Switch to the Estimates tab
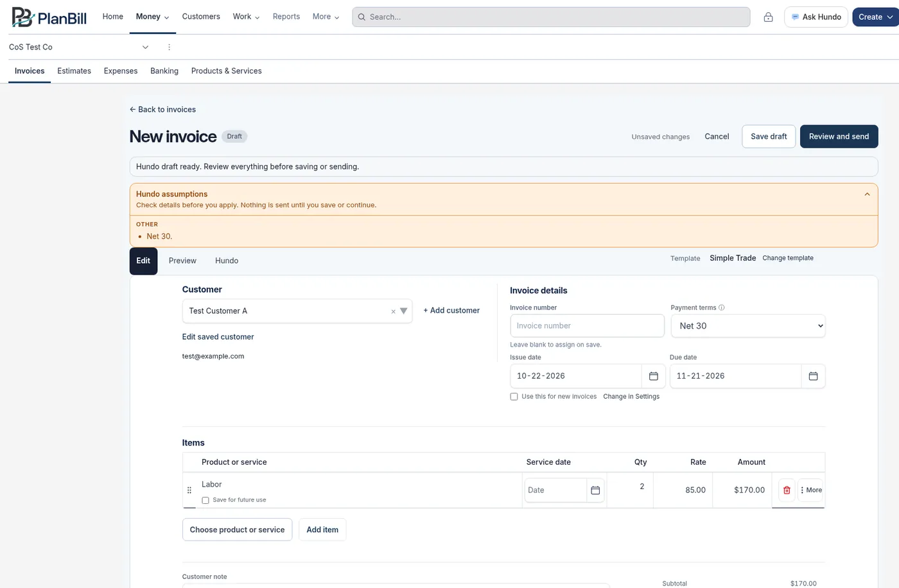The width and height of the screenshot is (899, 588). [74, 71]
